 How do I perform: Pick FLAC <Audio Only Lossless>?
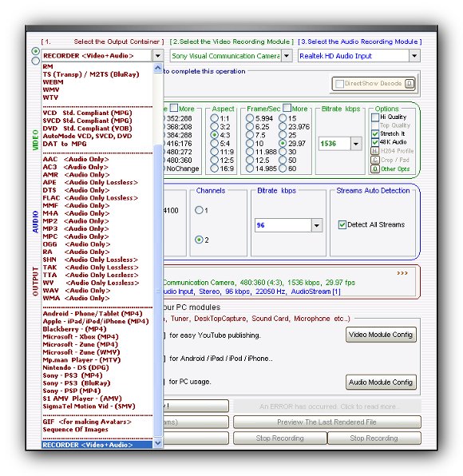97,197
